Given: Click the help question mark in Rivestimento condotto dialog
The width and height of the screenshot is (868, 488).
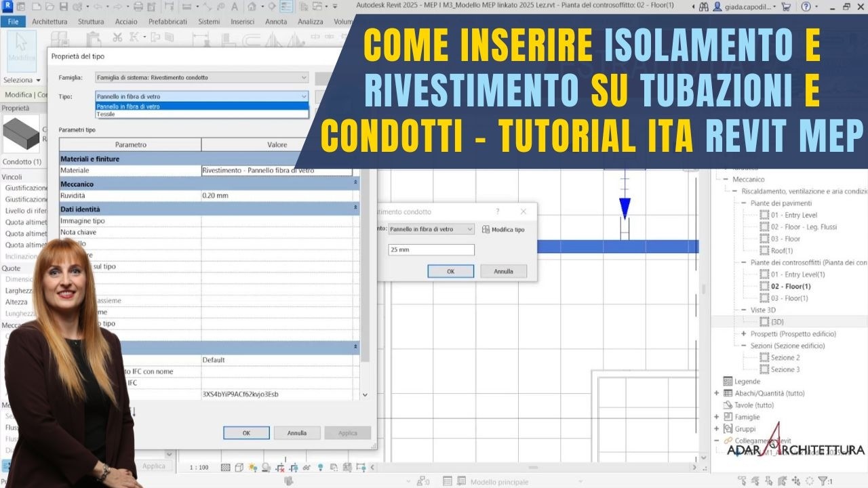Looking at the screenshot, I should (498, 211).
